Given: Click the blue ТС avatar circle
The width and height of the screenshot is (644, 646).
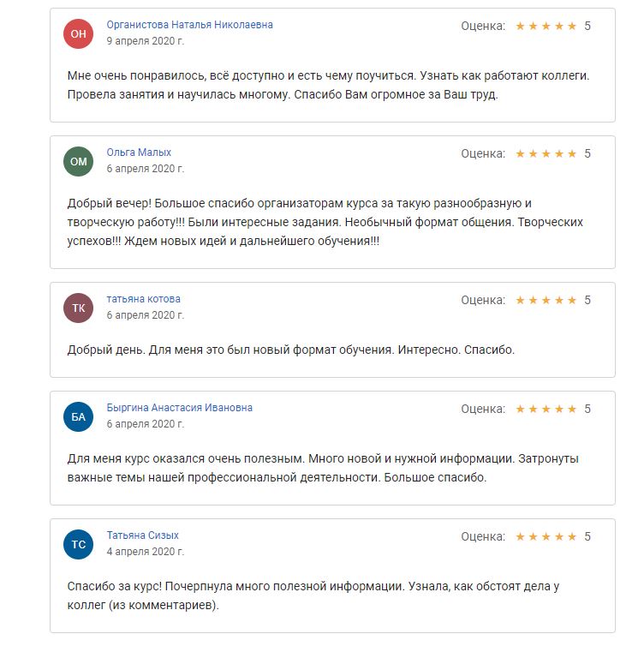Looking at the screenshot, I should (x=78, y=544).
